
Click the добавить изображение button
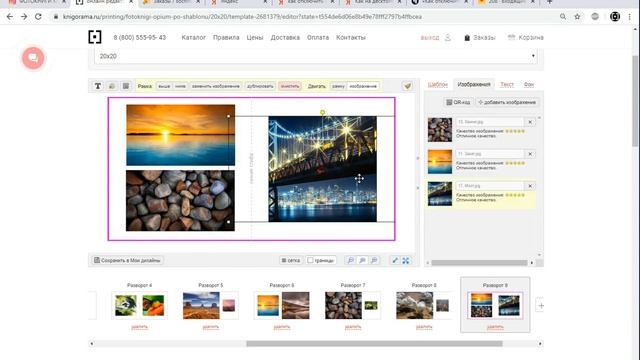click(507, 102)
